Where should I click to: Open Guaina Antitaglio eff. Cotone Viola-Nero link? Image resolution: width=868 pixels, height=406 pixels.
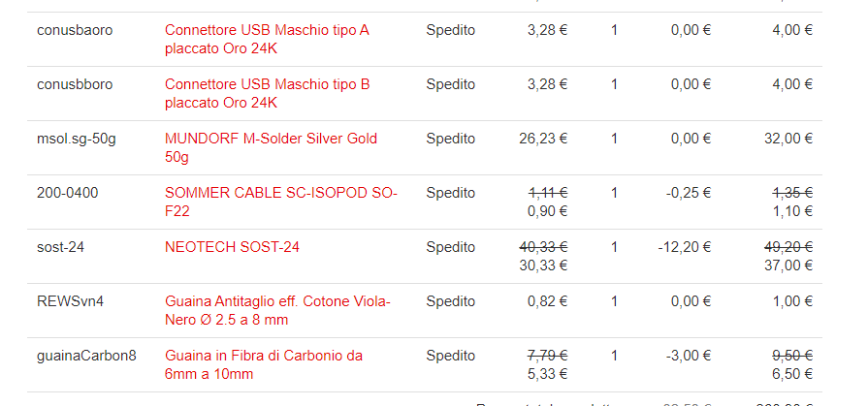277,301
